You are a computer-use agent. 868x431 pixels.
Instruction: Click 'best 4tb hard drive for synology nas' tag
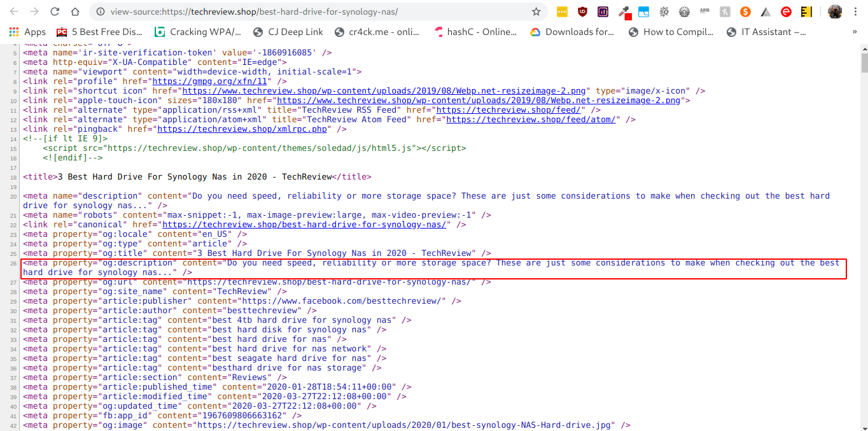(x=217, y=320)
